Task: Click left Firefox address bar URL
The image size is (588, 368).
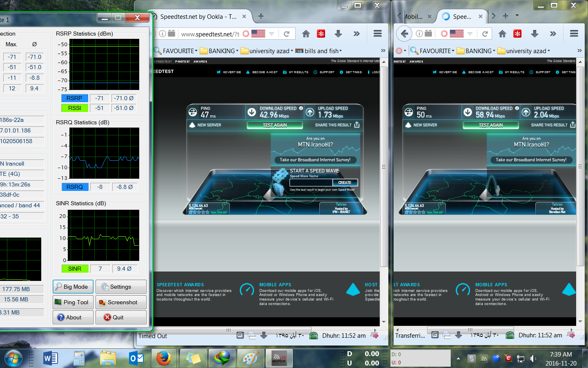Action: (x=210, y=34)
